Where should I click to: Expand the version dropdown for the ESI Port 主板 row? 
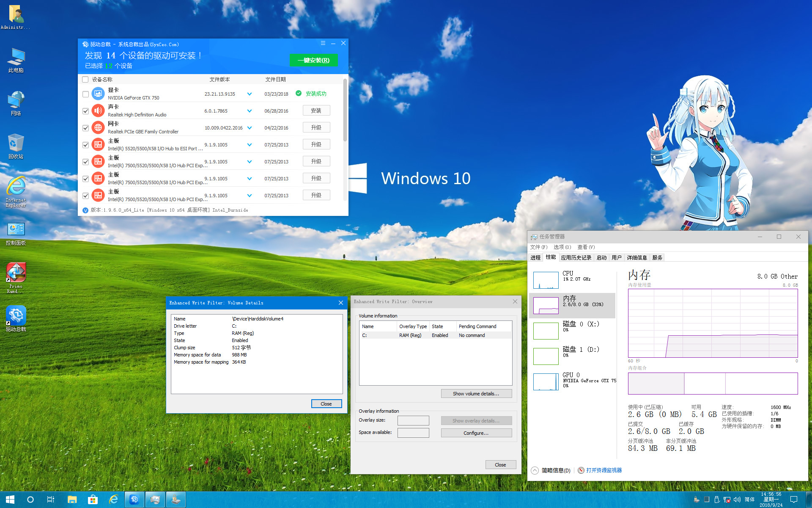[x=250, y=145]
